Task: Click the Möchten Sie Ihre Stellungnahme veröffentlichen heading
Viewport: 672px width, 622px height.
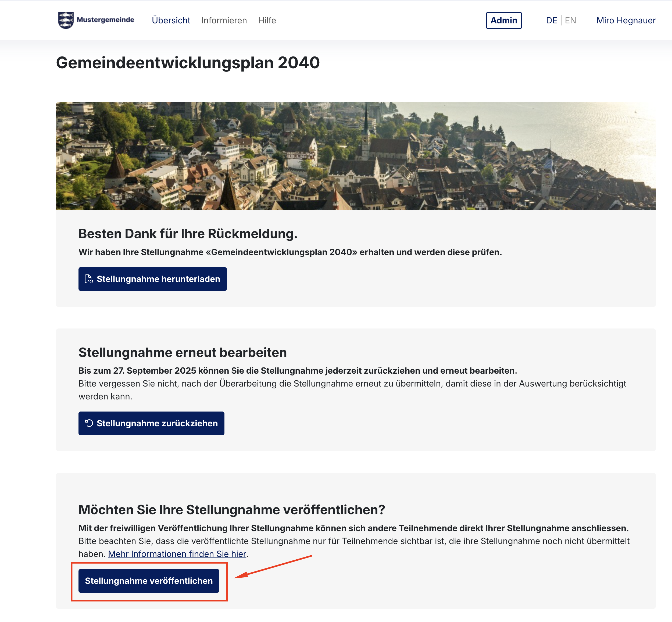Action: pyautogui.click(x=231, y=510)
